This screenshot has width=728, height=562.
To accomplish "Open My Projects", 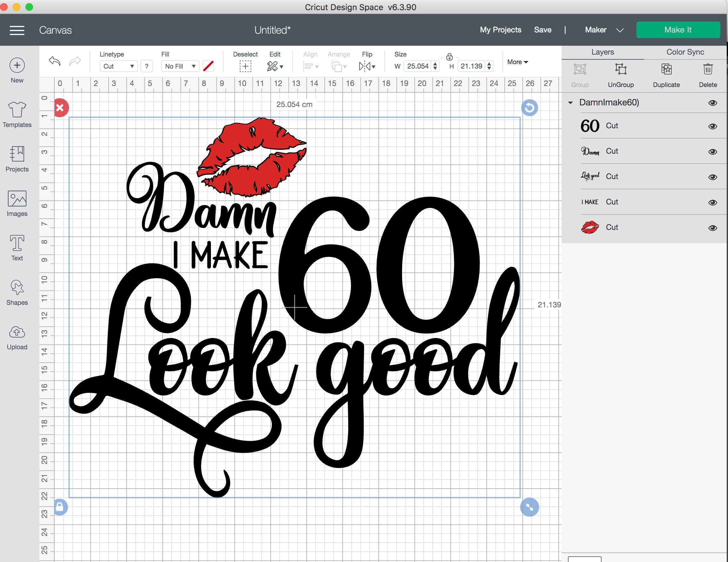I will [x=500, y=30].
